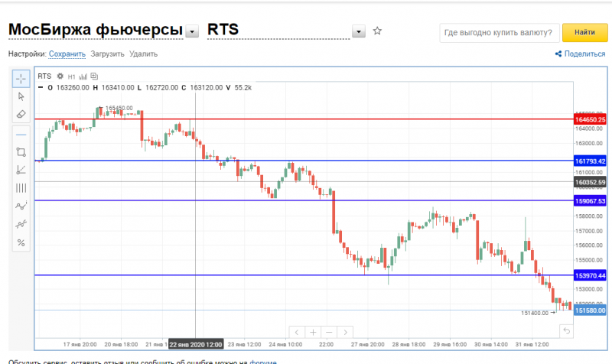Select the rectangle shape tool
Image resolution: width=612 pixels, height=364 pixels.
click(21, 152)
